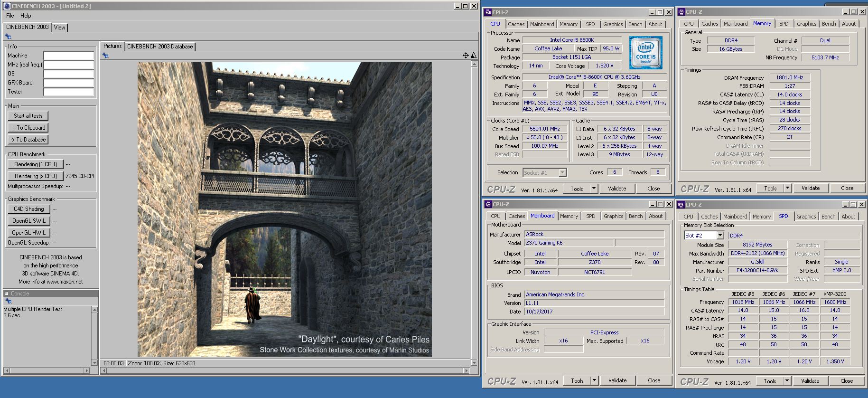The width and height of the screenshot is (868, 398).
Task: Click the NB Frequency value 5103.7 MHz
Action: [x=825, y=57]
